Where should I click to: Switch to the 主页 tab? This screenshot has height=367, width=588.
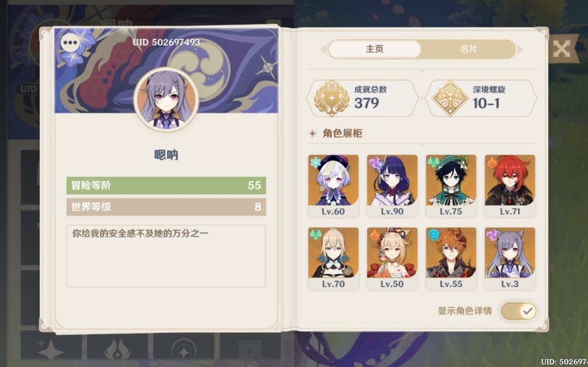(375, 49)
